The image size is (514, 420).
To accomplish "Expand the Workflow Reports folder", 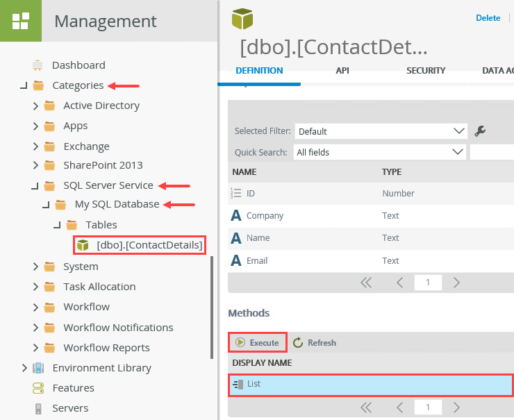I will tap(35, 348).
